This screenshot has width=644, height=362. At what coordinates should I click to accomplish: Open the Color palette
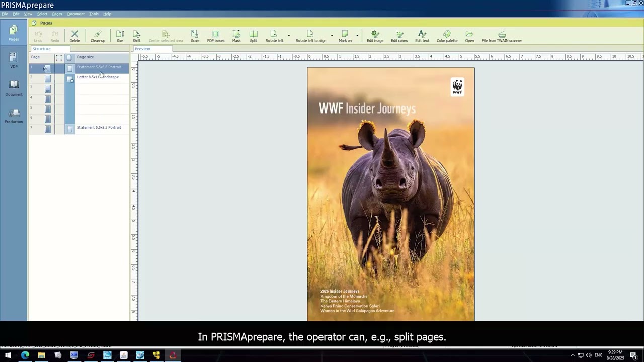[x=447, y=36]
